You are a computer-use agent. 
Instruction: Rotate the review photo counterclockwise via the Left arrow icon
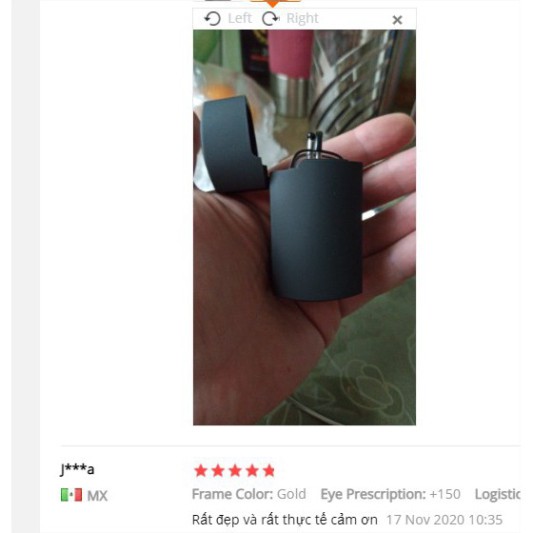[212, 18]
